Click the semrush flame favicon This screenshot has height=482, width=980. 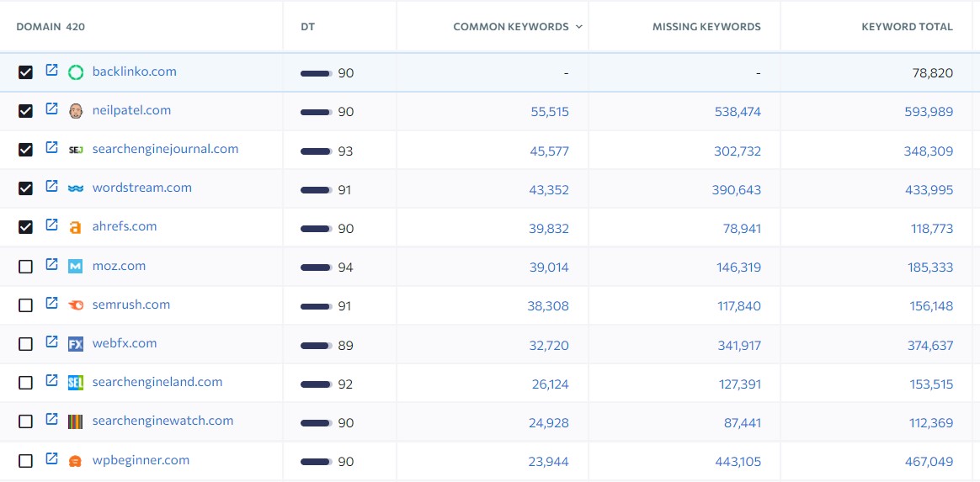coord(76,305)
